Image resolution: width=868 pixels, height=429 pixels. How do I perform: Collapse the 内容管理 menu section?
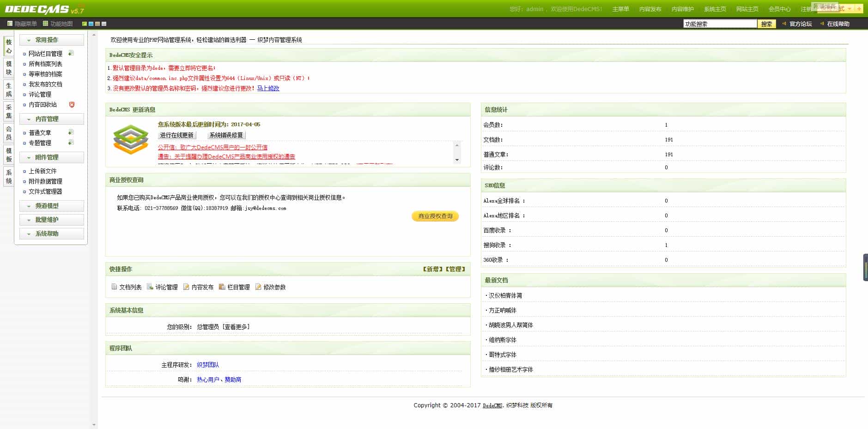coord(52,119)
